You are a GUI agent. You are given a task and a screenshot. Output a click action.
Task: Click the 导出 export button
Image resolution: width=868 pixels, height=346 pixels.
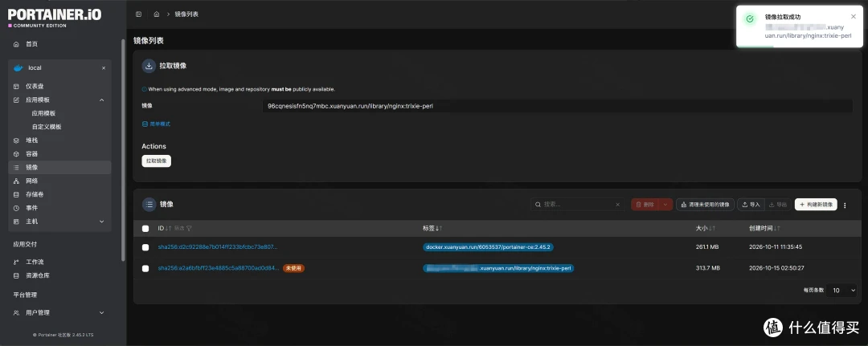tap(778, 205)
